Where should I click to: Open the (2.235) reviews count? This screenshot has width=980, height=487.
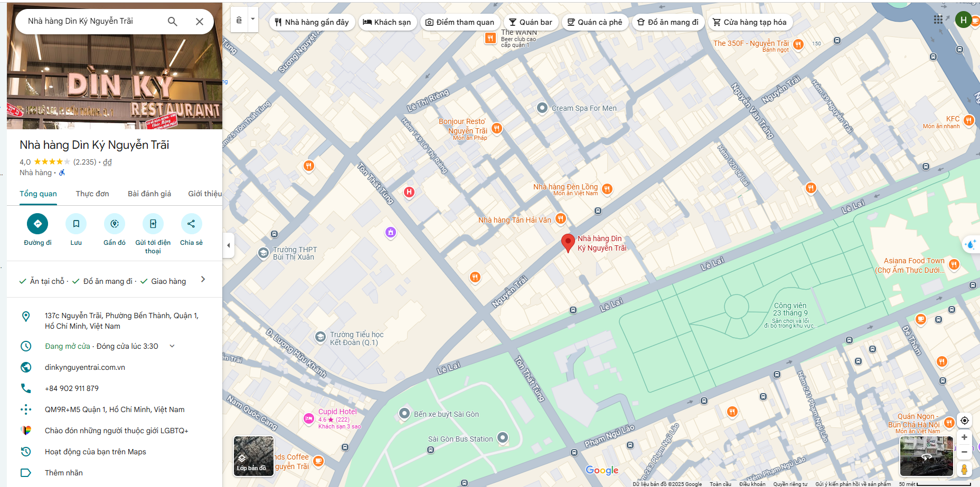click(84, 162)
